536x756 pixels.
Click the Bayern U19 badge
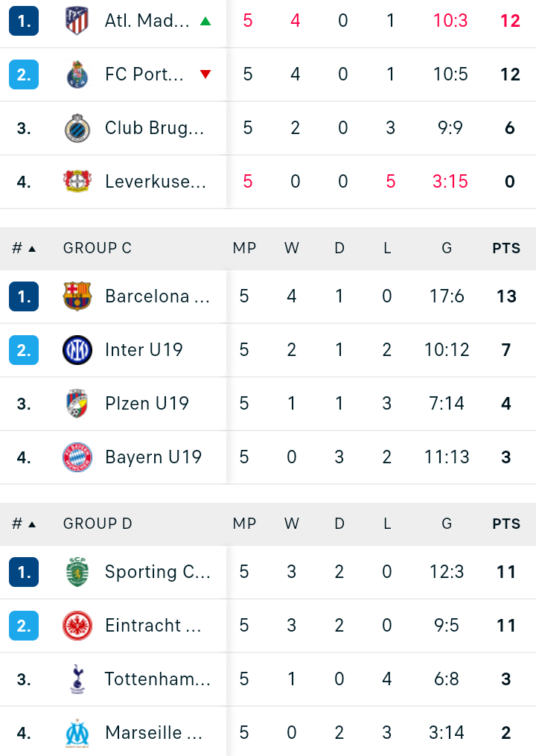(x=77, y=457)
